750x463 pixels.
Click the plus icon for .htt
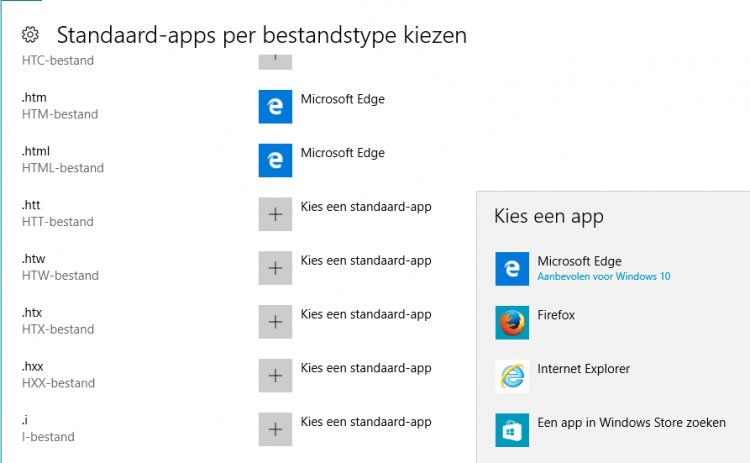click(x=275, y=215)
